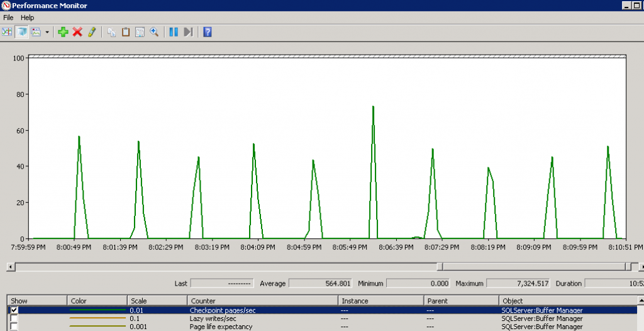The image size is (644, 331).
Task: Toggle the Highlight pencil tool
Action: tap(92, 31)
